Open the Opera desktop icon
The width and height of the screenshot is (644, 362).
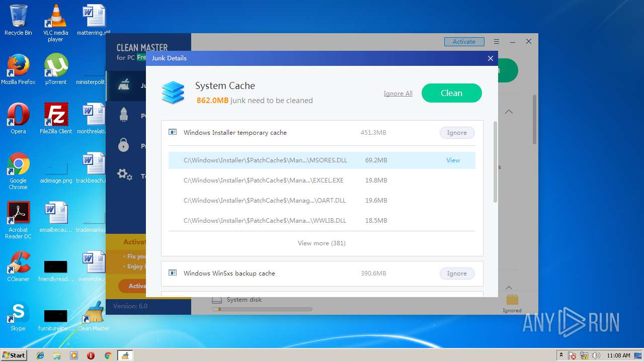pyautogui.click(x=18, y=115)
